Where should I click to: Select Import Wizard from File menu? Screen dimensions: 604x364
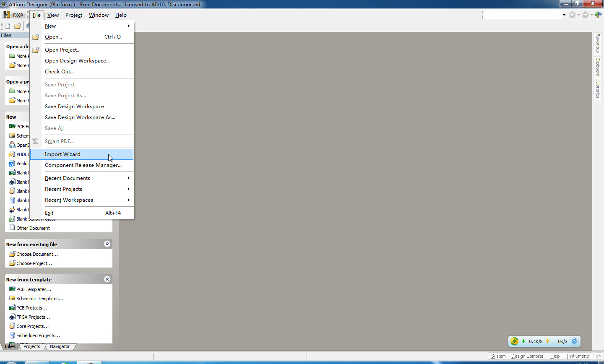click(82, 154)
